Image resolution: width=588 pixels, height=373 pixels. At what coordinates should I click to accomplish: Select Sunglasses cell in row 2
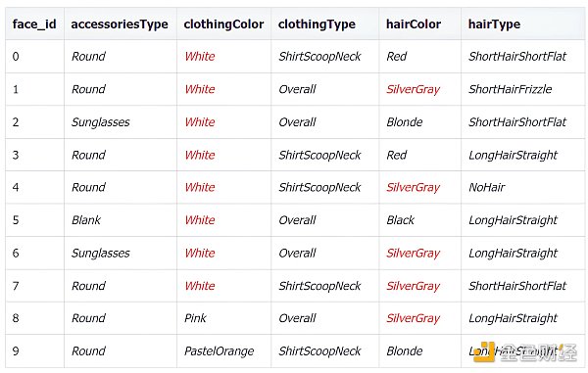[101, 122]
